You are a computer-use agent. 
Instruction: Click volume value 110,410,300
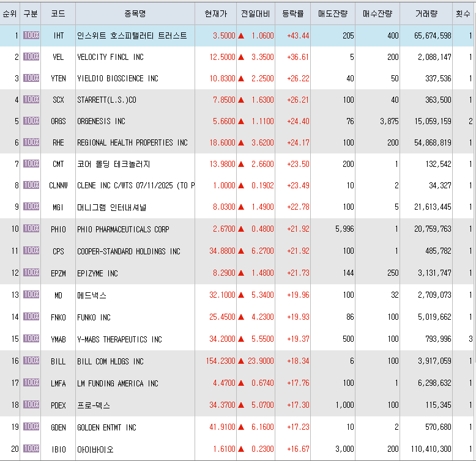click(x=431, y=449)
